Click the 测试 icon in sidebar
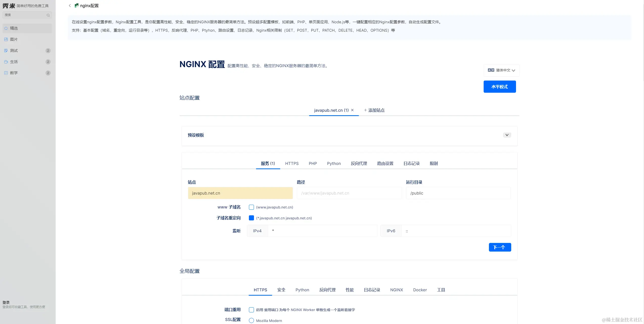 [6, 51]
